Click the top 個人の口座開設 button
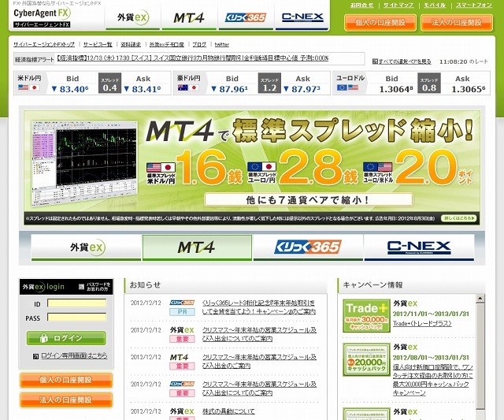 [x=380, y=23]
